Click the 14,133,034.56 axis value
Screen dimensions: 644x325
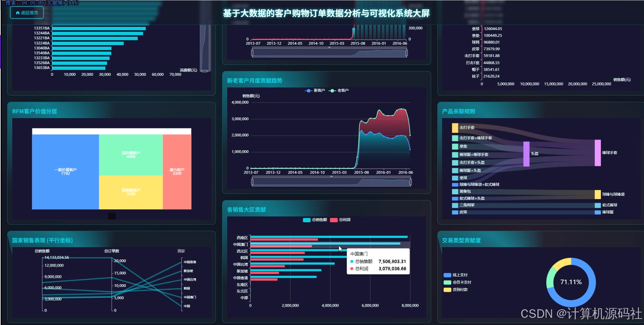pos(57,257)
